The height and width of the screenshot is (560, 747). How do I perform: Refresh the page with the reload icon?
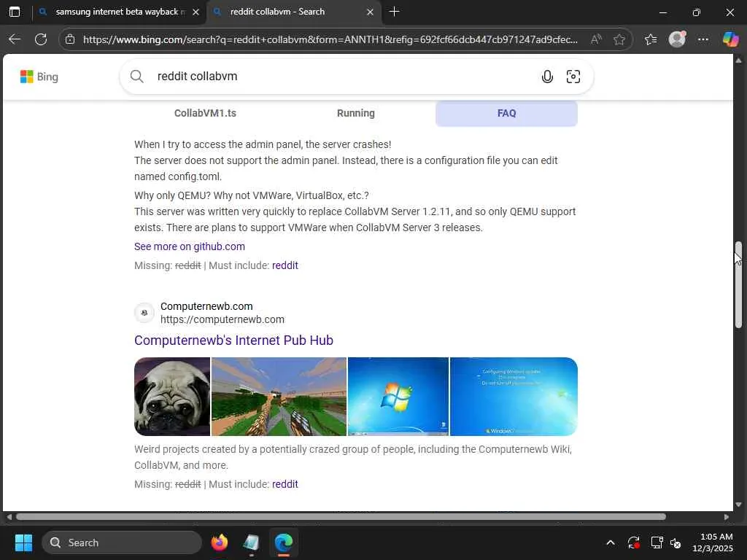click(41, 39)
